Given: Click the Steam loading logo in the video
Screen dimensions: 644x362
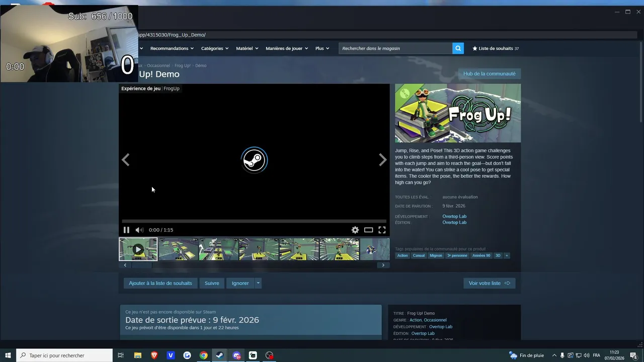Looking at the screenshot, I should (254, 160).
